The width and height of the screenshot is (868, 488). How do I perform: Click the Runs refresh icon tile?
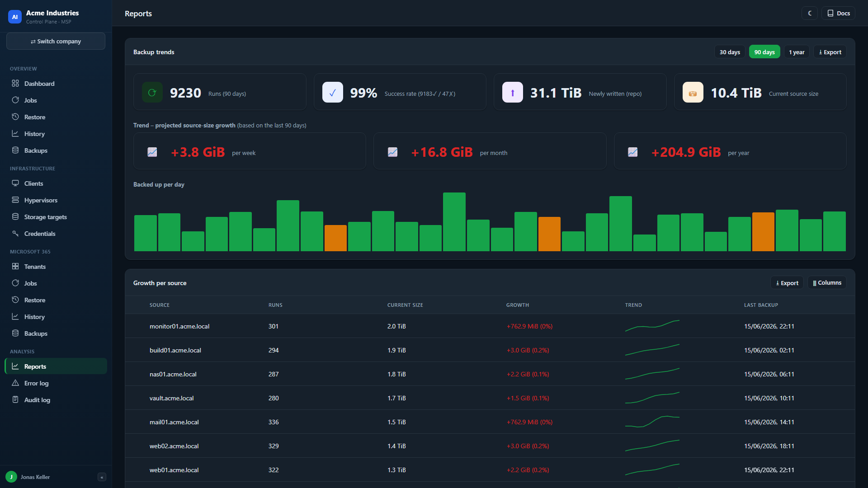[152, 92]
